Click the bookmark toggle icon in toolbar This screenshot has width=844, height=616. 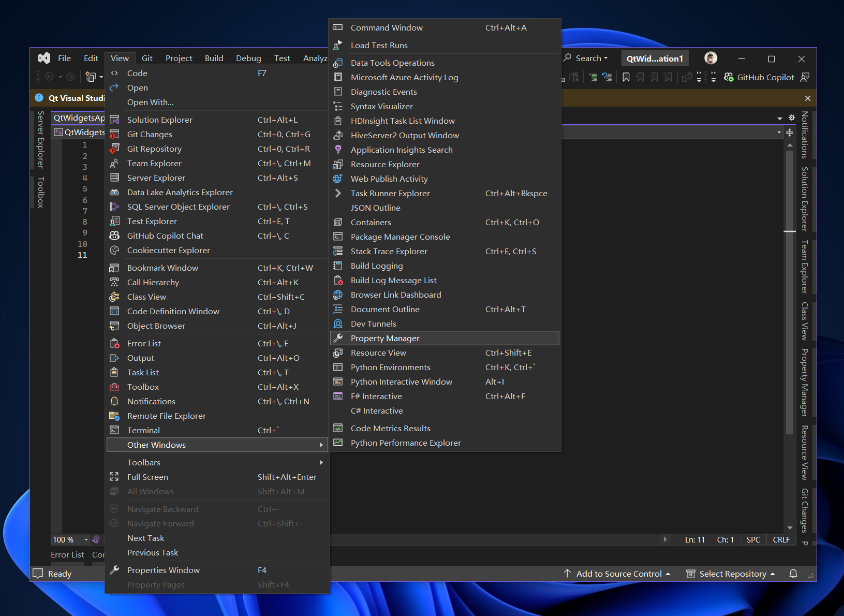[x=626, y=77]
